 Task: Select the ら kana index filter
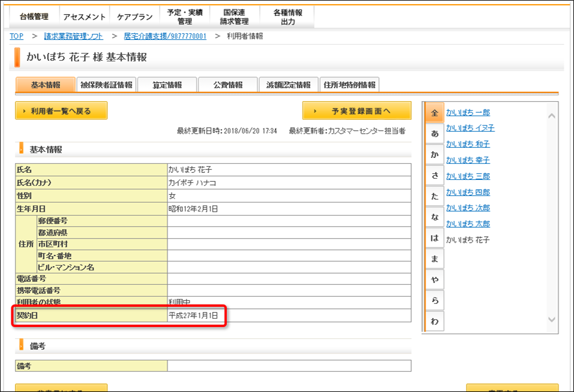(435, 300)
